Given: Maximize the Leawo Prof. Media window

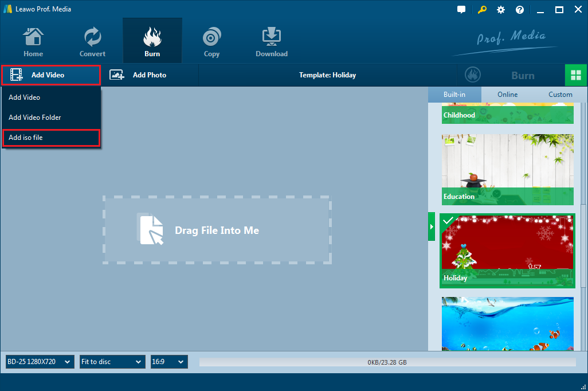Looking at the screenshot, I should (x=559, y=10).
